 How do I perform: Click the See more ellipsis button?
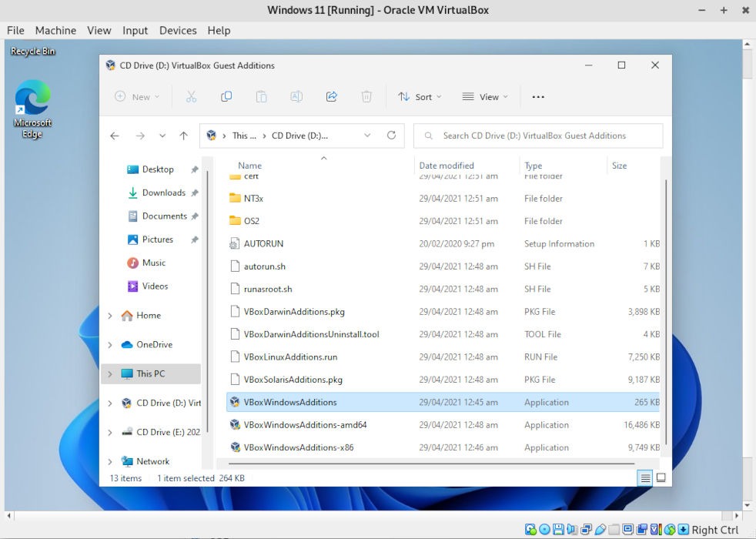537,96
